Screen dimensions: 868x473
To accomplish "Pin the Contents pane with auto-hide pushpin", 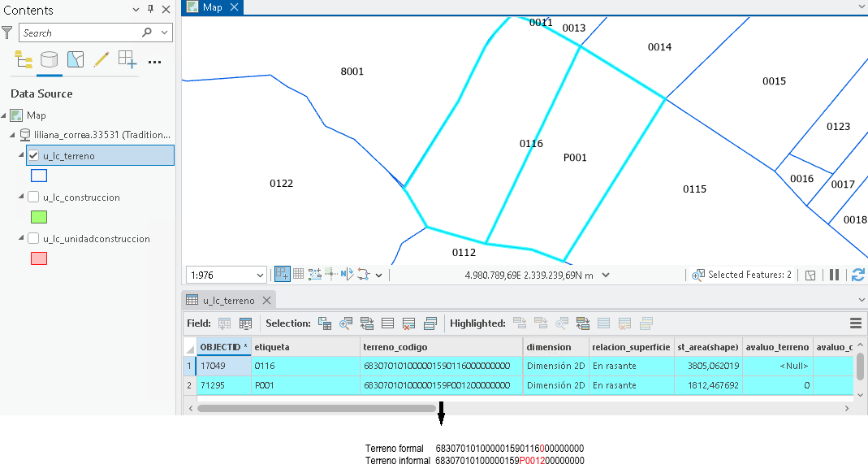I will [150, 10].
